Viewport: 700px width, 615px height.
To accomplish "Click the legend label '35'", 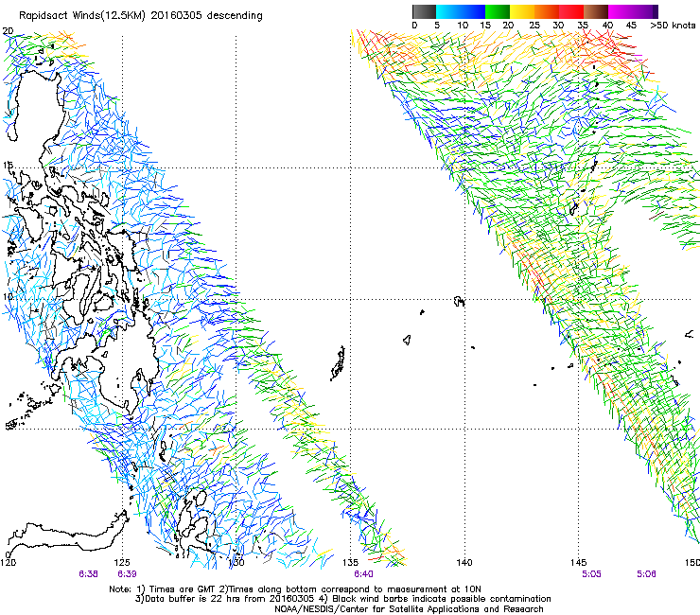I will [x=583, y=26].
